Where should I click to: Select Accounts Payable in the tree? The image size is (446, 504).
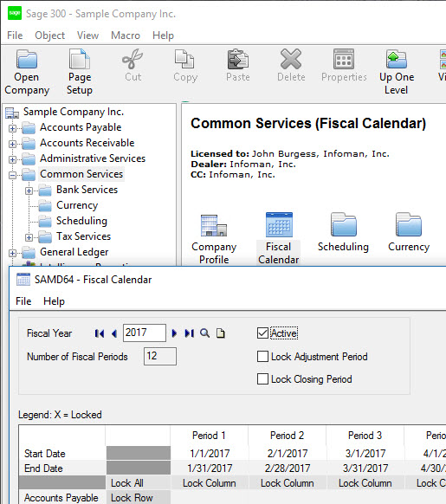point(81,127)
